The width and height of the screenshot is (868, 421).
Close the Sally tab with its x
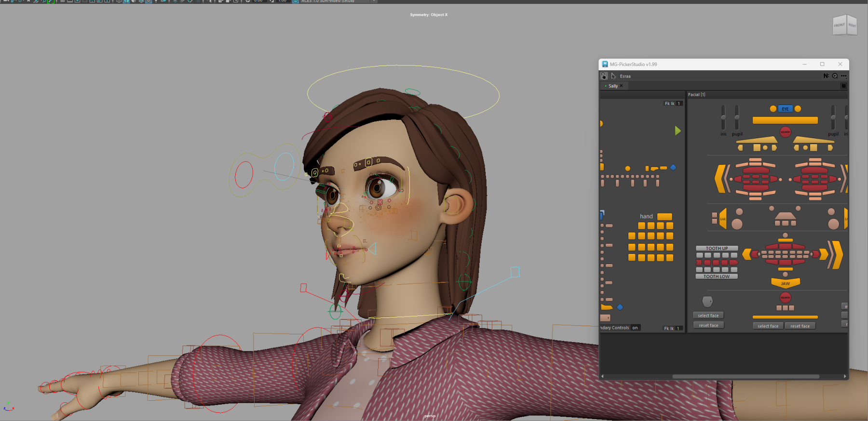pyautogui.click(x=622, y=86)
